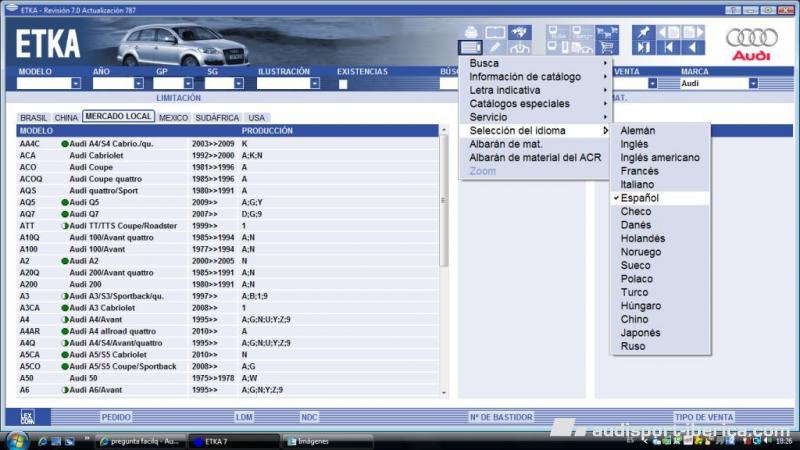Open the AÑO dropdown arrow
The width and height of the screenshot is (800, 450).
139,83
